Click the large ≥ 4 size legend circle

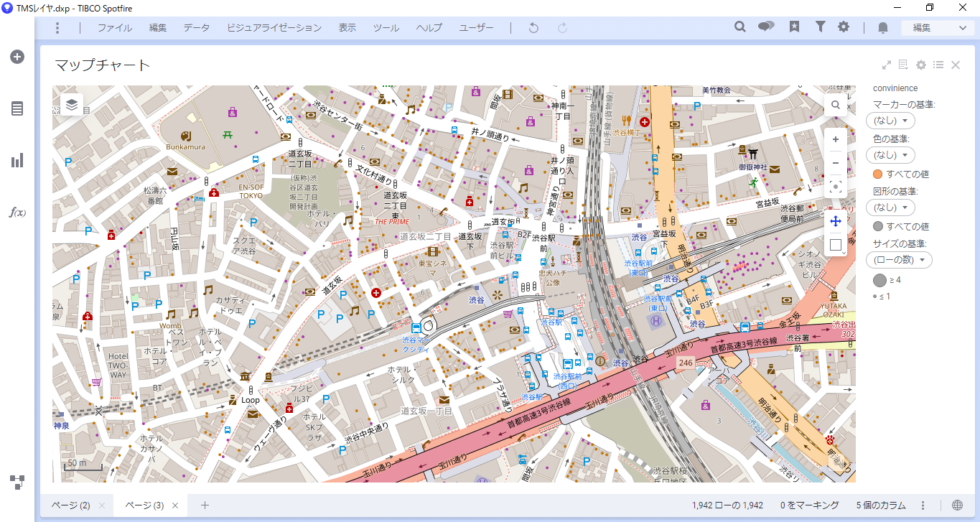880,280
